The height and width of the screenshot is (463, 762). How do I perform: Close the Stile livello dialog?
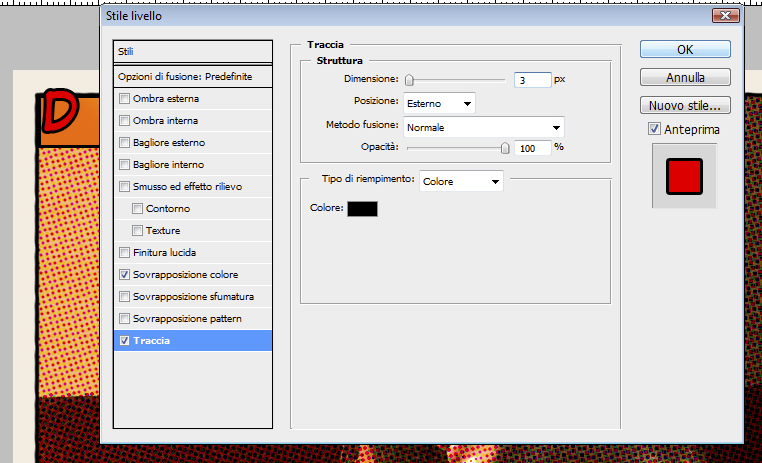[726, 16]
